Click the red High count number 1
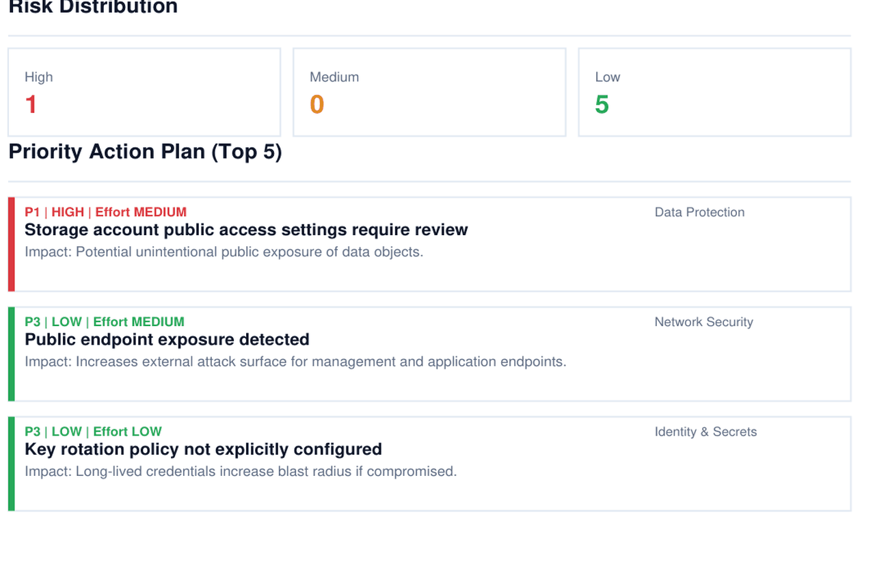 (x=31, y=105)
